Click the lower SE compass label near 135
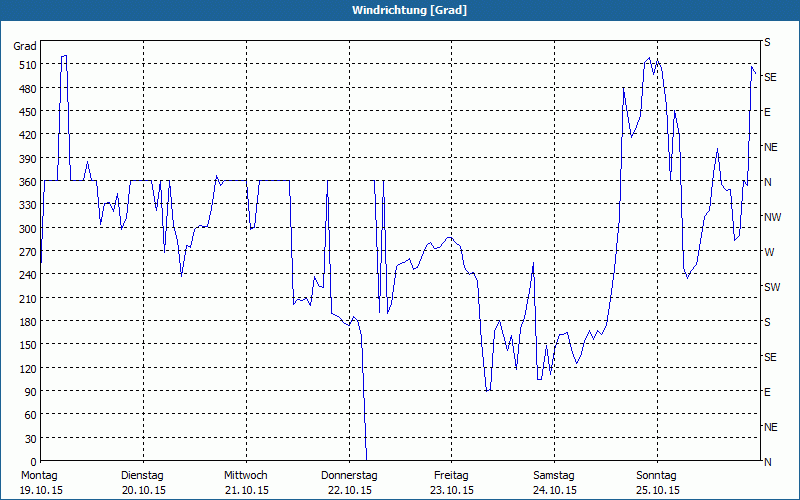 770,357
